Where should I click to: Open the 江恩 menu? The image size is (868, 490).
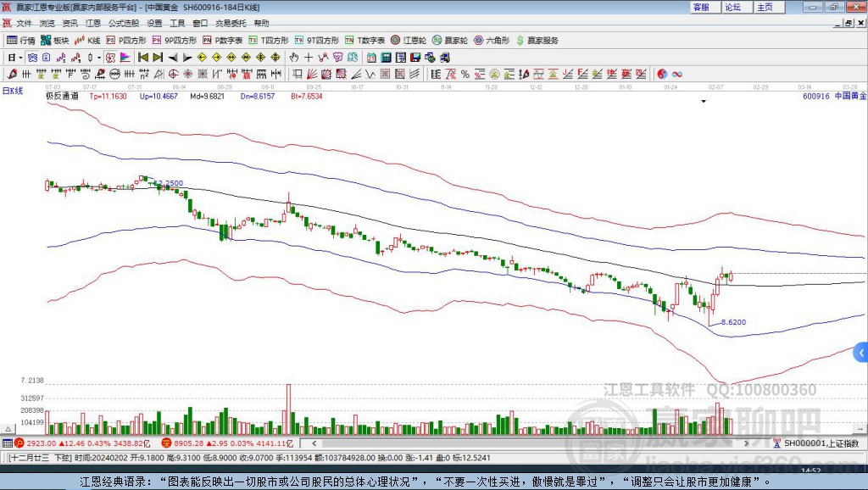(93, 23)
